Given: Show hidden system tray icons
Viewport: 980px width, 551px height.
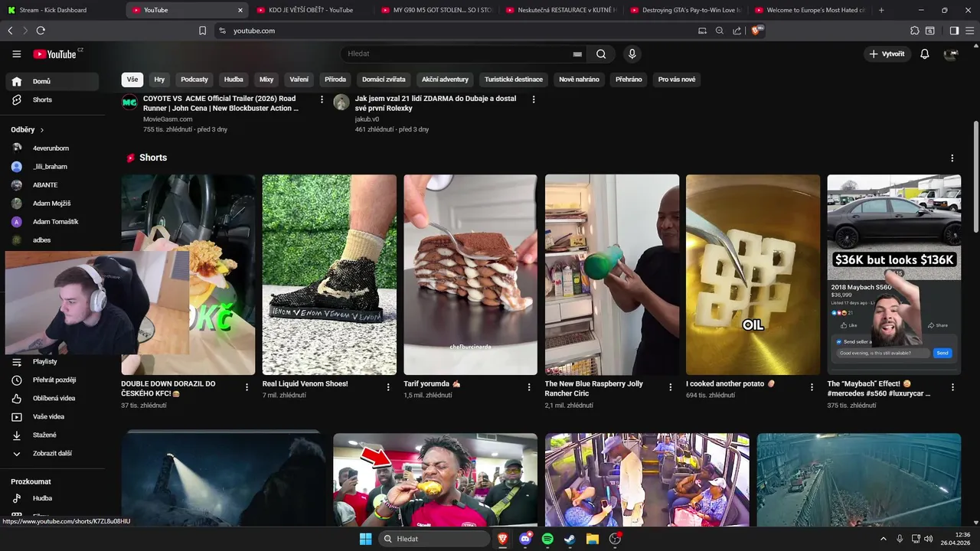Looking at the screenshot, I should (x=883, y=539).
